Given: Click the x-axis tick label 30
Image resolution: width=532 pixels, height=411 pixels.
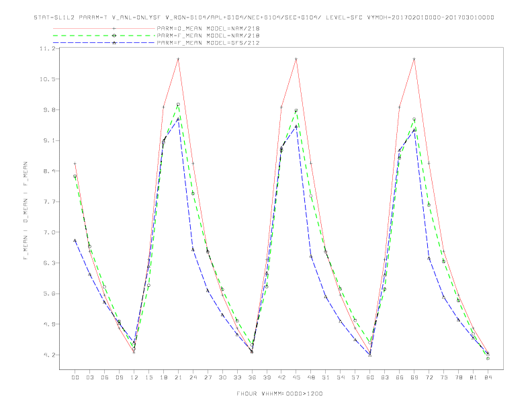Looking at the screenshot, I should pos(222,377).
